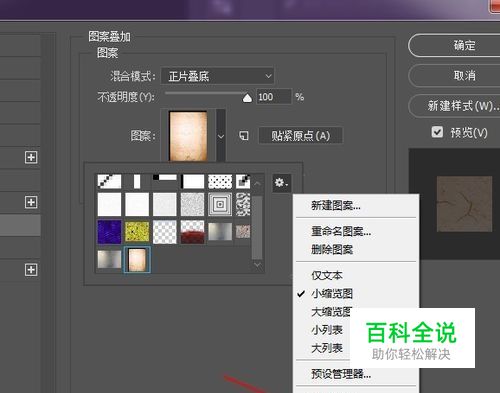500x393 pixels.
Task: Select the red-on-transparent pattern thumbnail
Action: 192,232
